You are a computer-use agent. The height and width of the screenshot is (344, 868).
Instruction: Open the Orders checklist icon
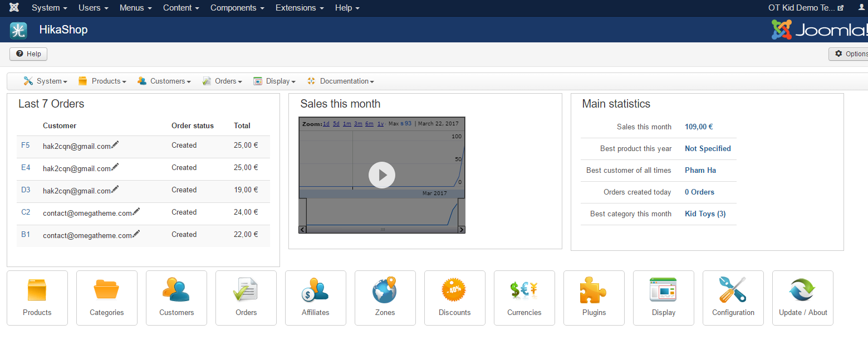pyautogui.click(x=246, y=298)
